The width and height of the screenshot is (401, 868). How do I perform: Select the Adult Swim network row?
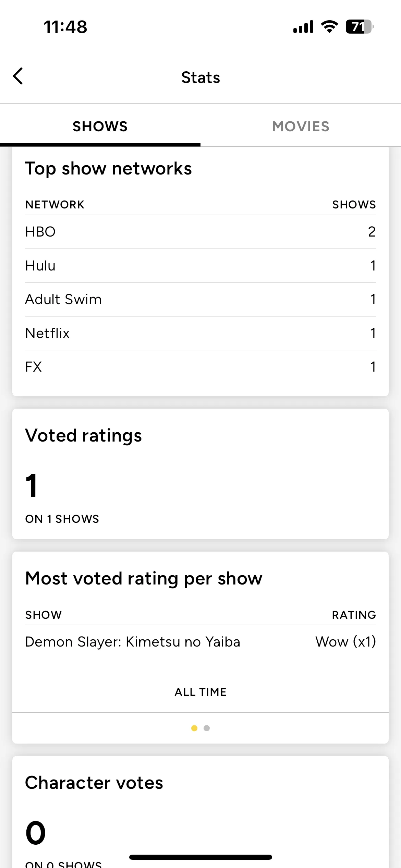(x=200, y=300)
